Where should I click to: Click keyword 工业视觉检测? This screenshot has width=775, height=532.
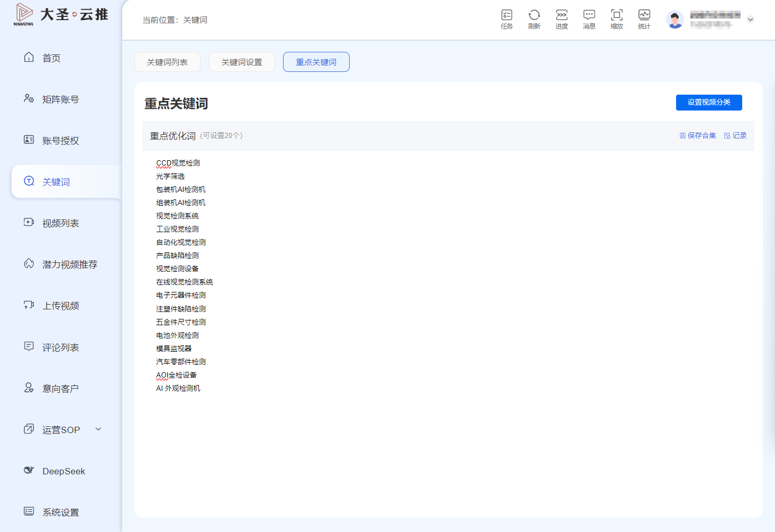click(x=178, y=229)
